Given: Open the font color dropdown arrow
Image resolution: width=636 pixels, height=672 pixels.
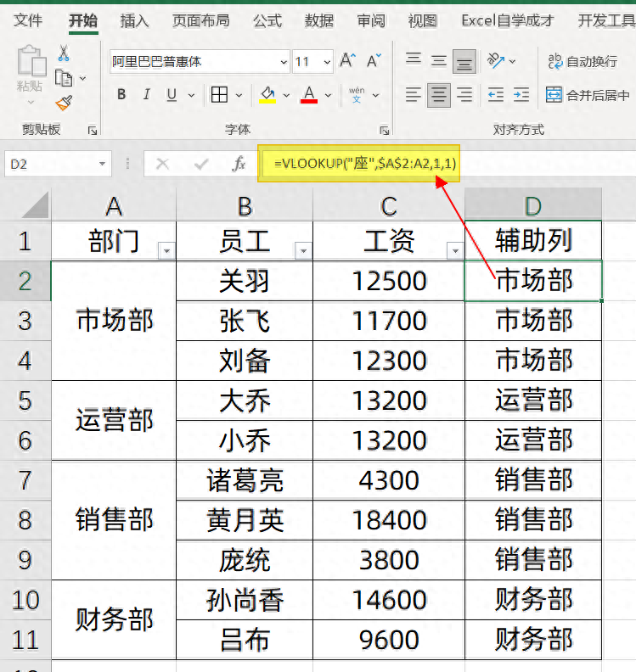Looking at the screenshot, I should 328,95.
